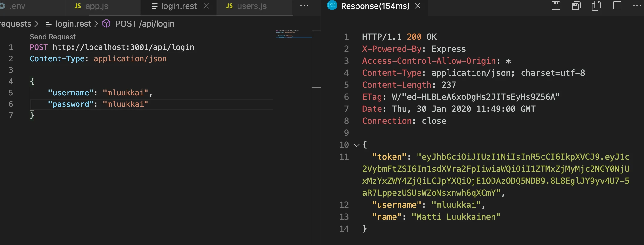The image size is (644, 245).
Task: Click the breadcrumb's purple symbol cube icon
Action: pyautogui.click(x=107, y=23)
